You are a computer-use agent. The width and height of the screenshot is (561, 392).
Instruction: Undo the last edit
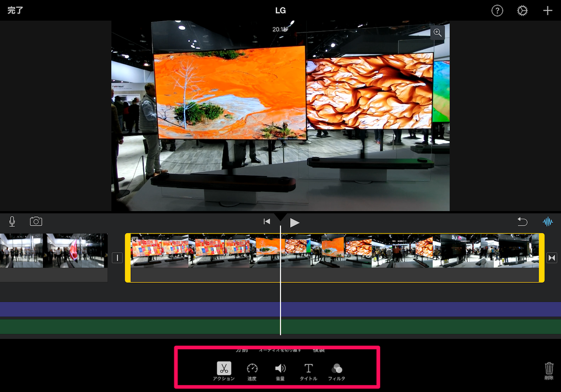[522, 222]
